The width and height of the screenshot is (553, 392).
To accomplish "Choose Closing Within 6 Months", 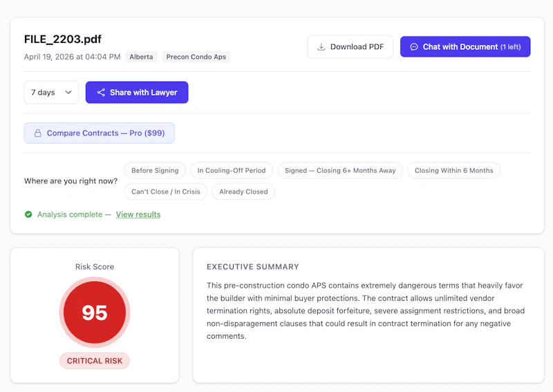I will point(454,170).
